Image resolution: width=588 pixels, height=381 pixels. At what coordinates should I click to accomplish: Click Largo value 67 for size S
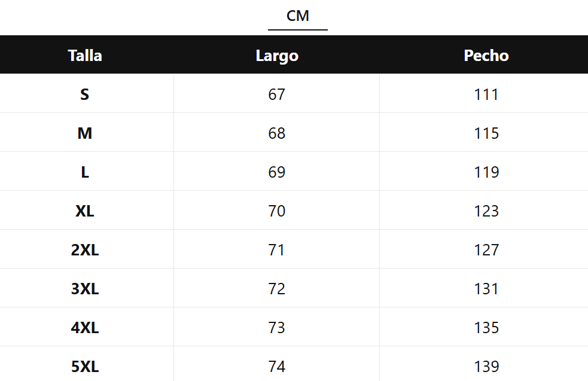277,95
